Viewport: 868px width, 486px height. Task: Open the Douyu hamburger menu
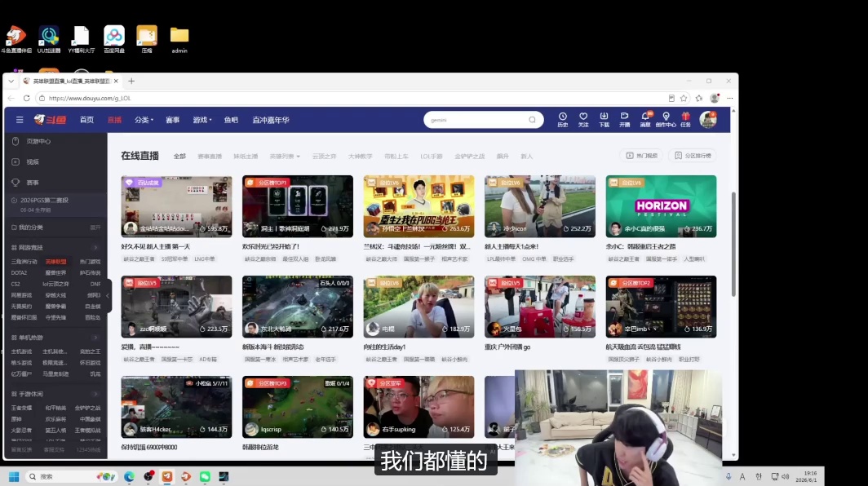click(20, 120)
